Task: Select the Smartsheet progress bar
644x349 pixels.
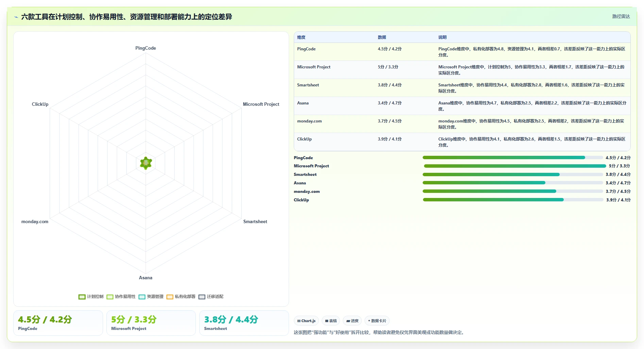Action: [513, 174]
